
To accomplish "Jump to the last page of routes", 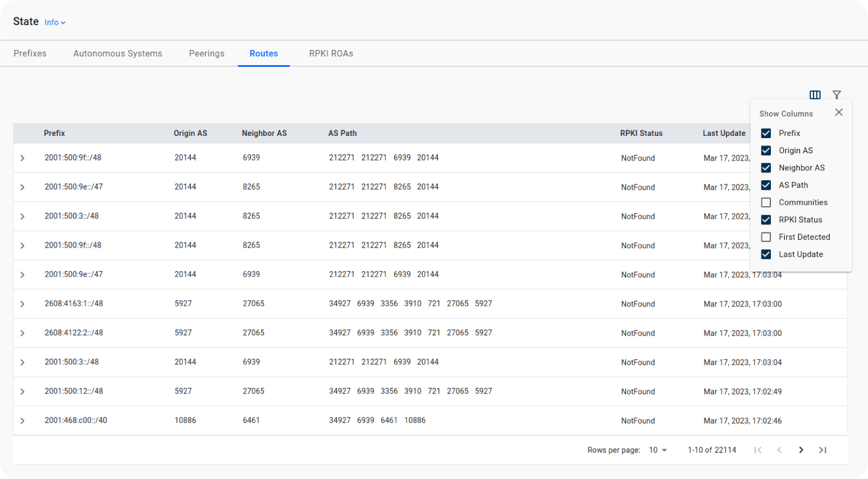I will tap(823, 450).
